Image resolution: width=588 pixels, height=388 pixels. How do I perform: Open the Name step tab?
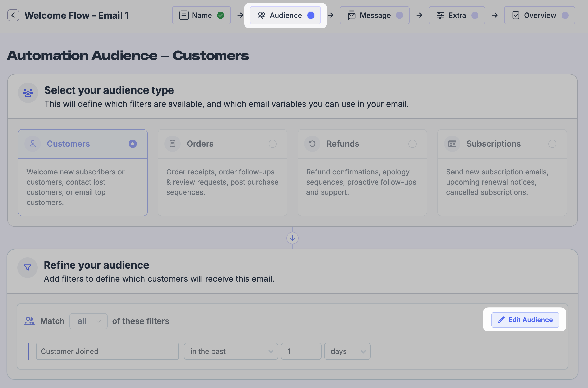click(202, 15)
